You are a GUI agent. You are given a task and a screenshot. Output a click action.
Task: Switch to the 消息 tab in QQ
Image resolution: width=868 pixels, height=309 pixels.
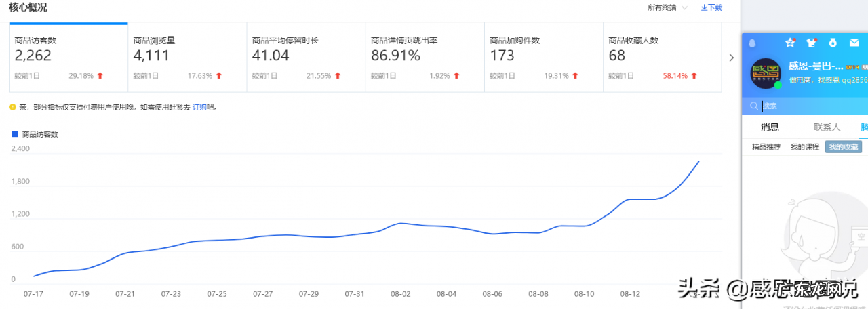pyautogui.click(x=770, y=127)
